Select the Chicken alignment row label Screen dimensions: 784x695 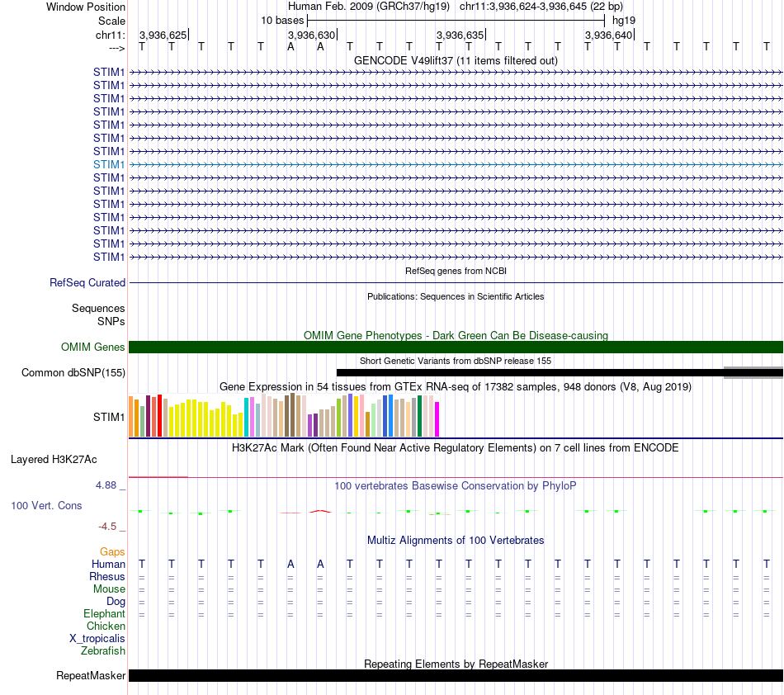(106, 626)
